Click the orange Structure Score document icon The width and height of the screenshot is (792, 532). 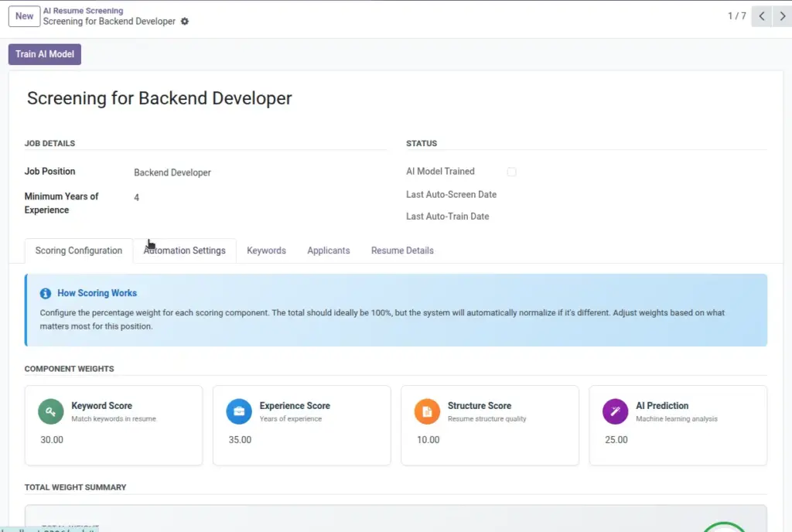point(427,411)
